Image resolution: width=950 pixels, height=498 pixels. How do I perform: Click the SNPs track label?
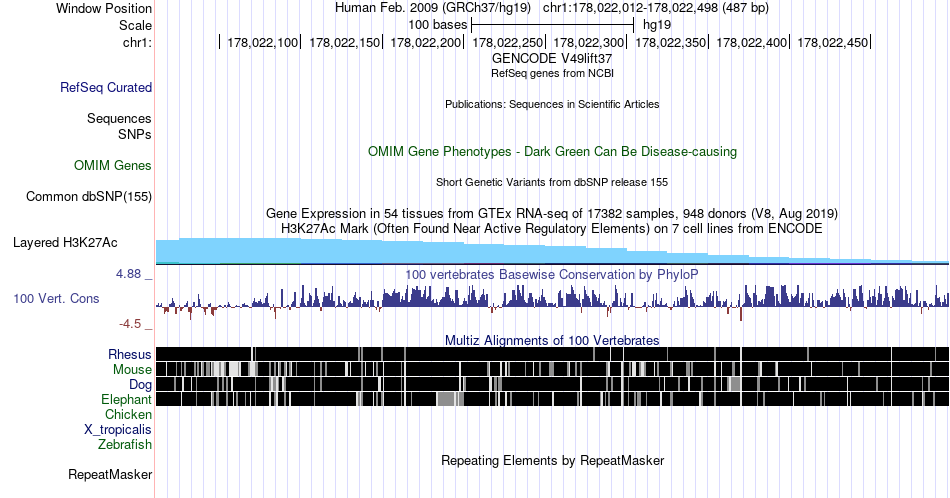pyautogui.click(x=135, y=134)
